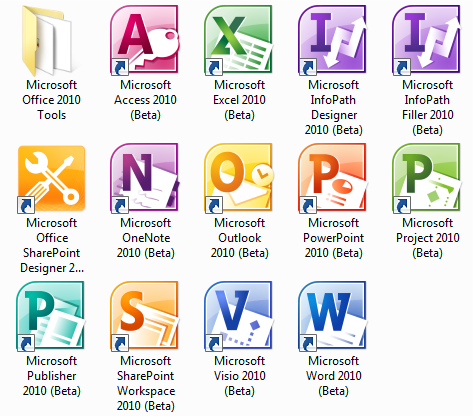Select the Microsoft Outlook 2010 (Beta) shortcut

[239, 178]
